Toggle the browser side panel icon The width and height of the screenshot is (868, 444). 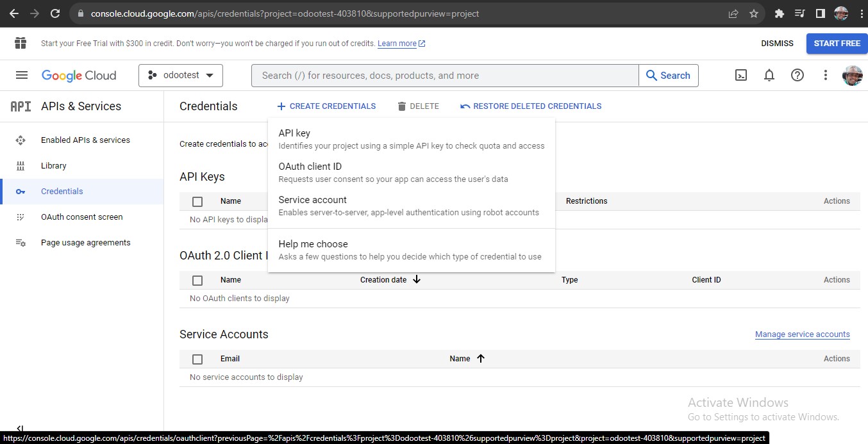(x=820, y=13)
